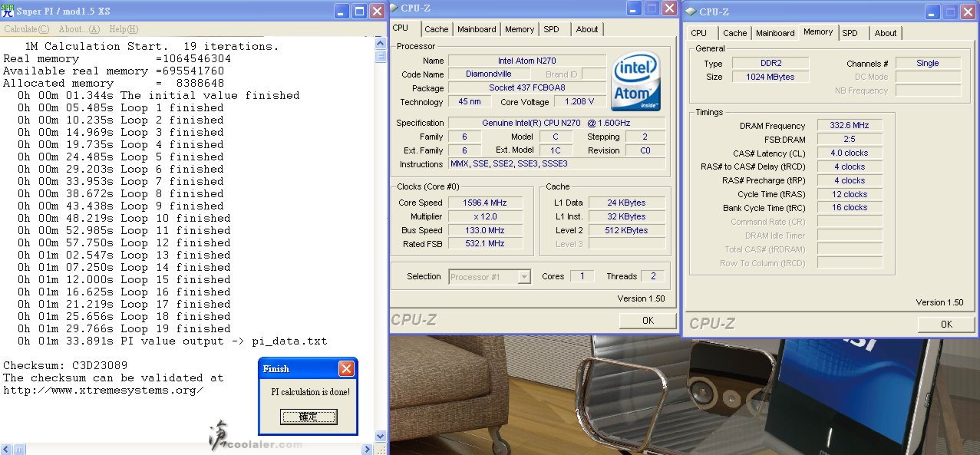This screenshot has width=980, height=455.
Task: Click DRAM Frequency value 332.6 MHz
Action: coord(850,126)
